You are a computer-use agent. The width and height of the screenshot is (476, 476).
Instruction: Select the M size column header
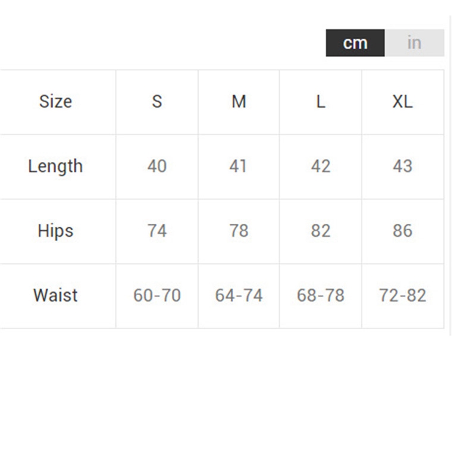(x=239, y=102)
